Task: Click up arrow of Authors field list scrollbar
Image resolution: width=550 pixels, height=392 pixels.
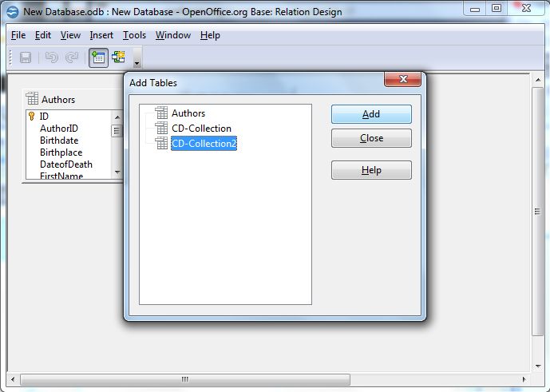Action: [117, 117]
